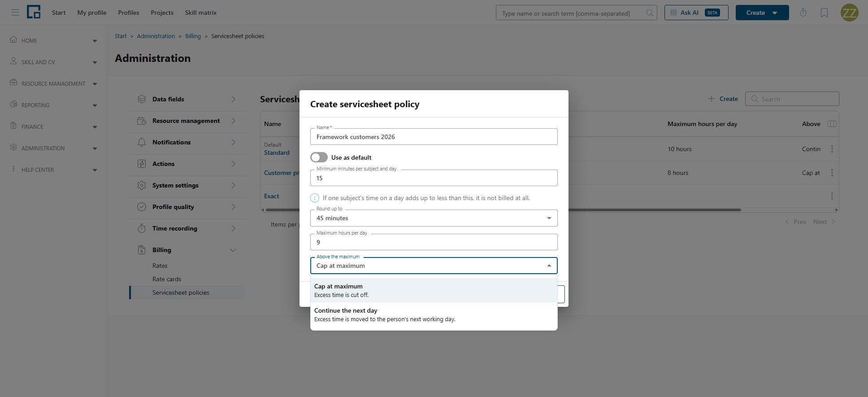
Task: Click the table horizontal scrollbar
Action: pyautogui.click(x=503, y=209)
